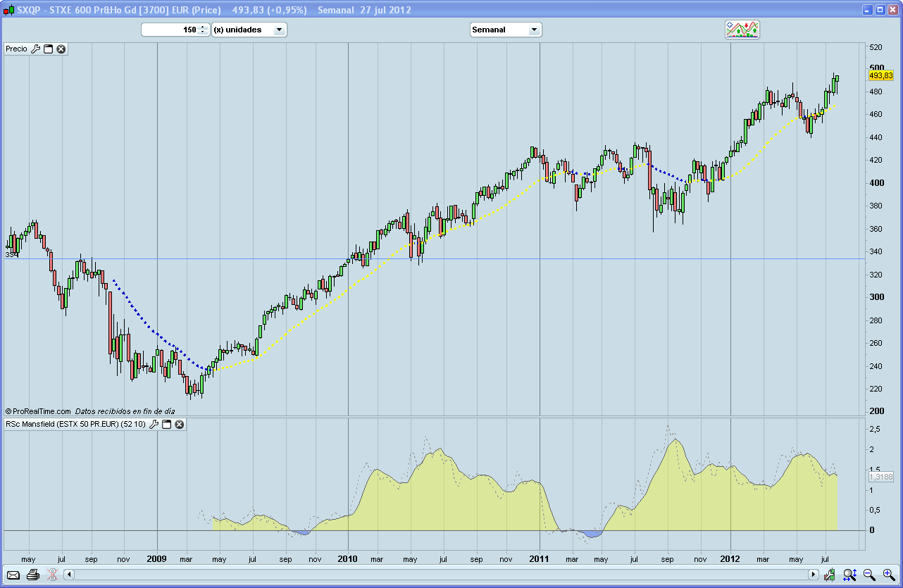Close the Precio price panel
The height and width of the screenshot is (588, 903).
point(61,49)
